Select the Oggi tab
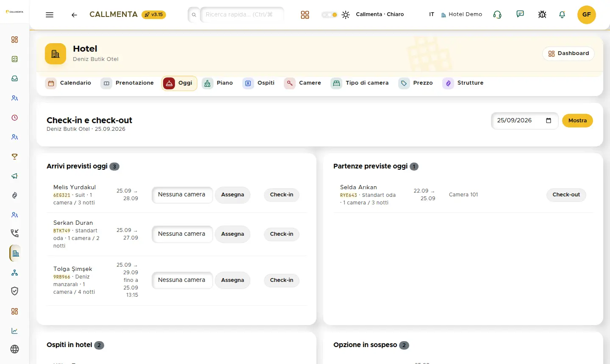 click(x=179, y=83)
